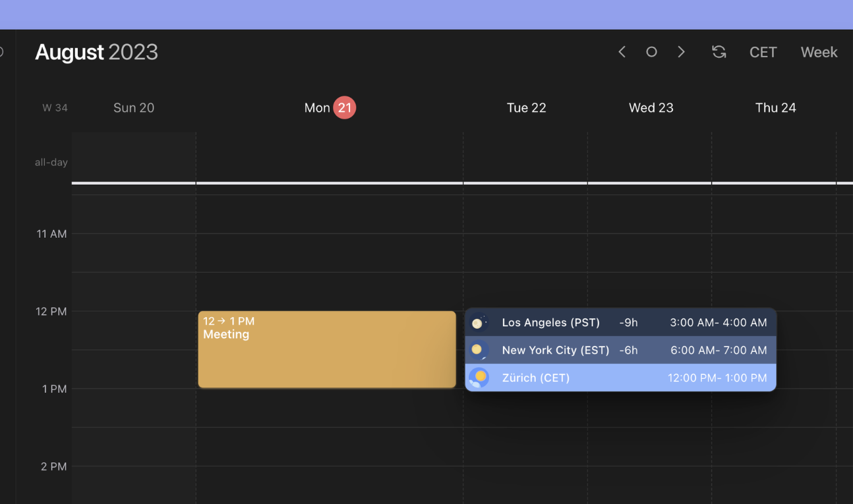The width and height of the screenshot is (853, 504).
Task: Open the CET timezone selector
Action: pos(763,52)
